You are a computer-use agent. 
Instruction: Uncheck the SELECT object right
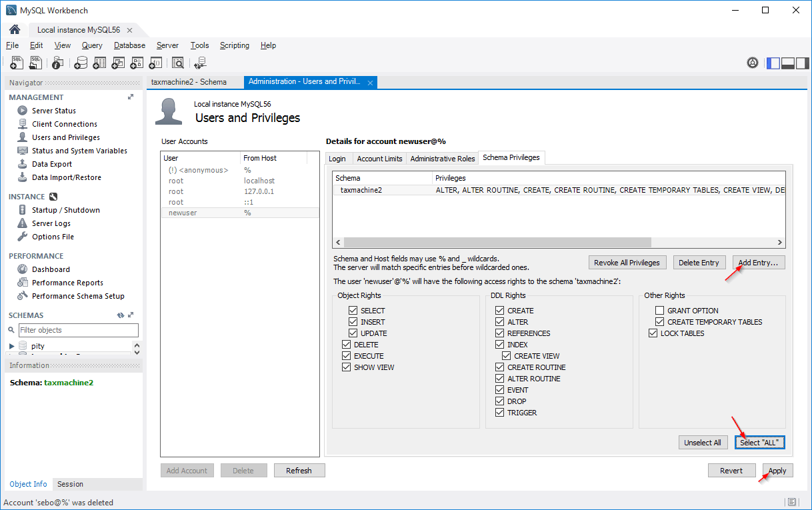(353, 311)
